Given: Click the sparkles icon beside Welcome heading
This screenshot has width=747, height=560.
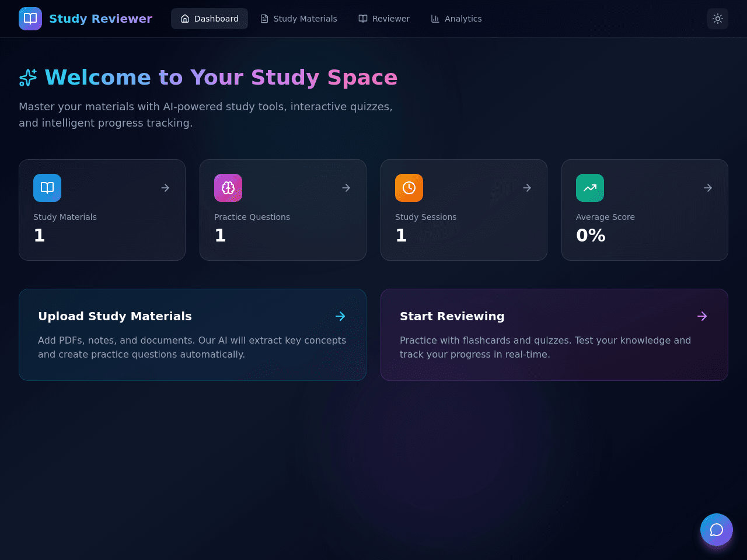Looking at the screenshot, I should [x=28, y=78].
